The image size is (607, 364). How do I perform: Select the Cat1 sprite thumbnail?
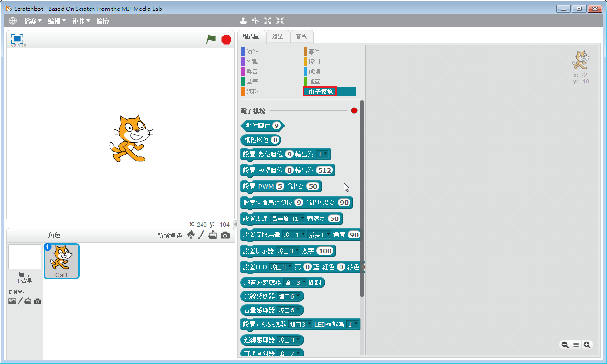62,261
